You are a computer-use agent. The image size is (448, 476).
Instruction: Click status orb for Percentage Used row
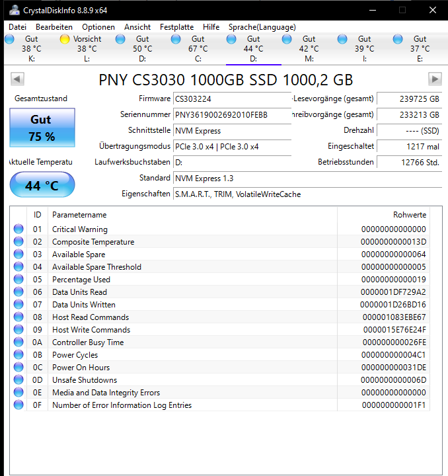click(19, 279)
